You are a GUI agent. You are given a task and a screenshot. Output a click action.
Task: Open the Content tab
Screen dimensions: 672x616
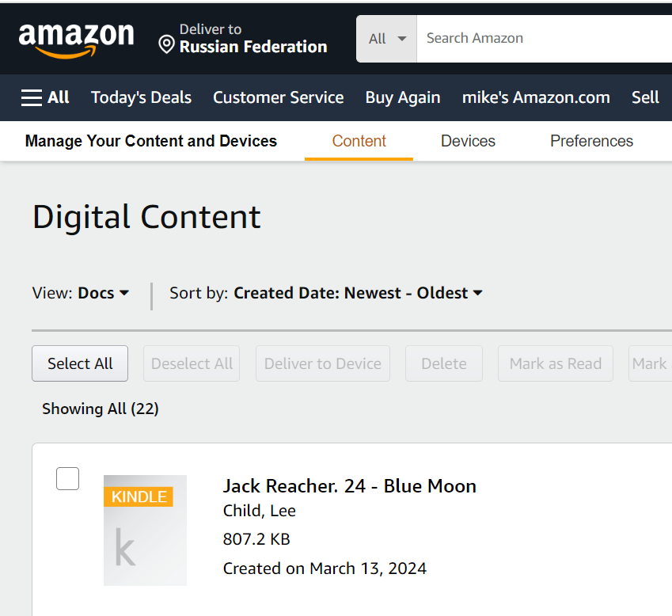tap(359, 141)
